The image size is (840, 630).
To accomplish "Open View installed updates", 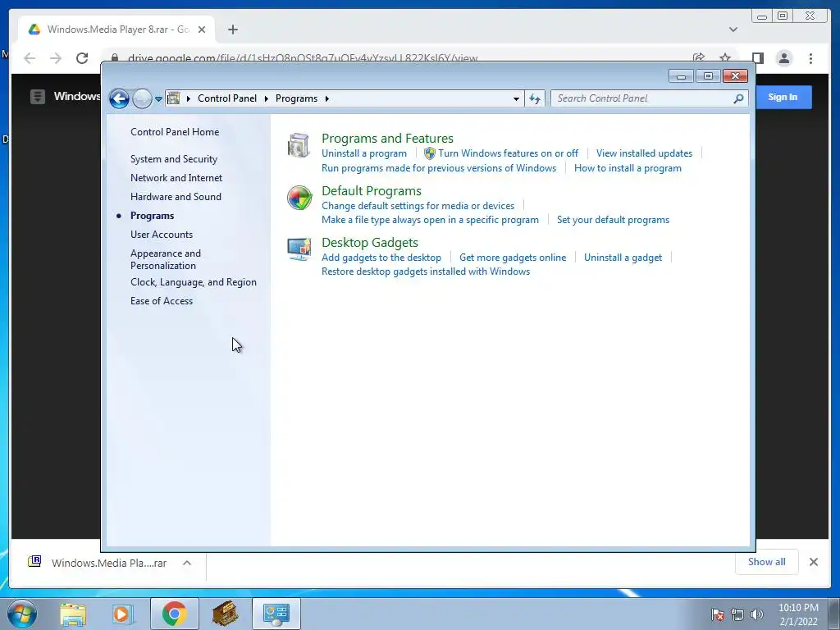I will pos(644,153).
